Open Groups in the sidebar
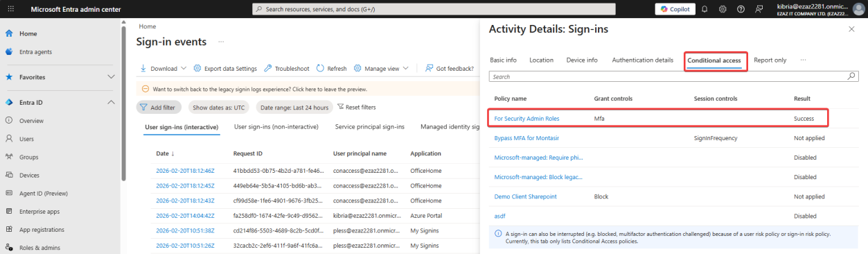Screen dimensions: 868x254 (x=28, y=157)
